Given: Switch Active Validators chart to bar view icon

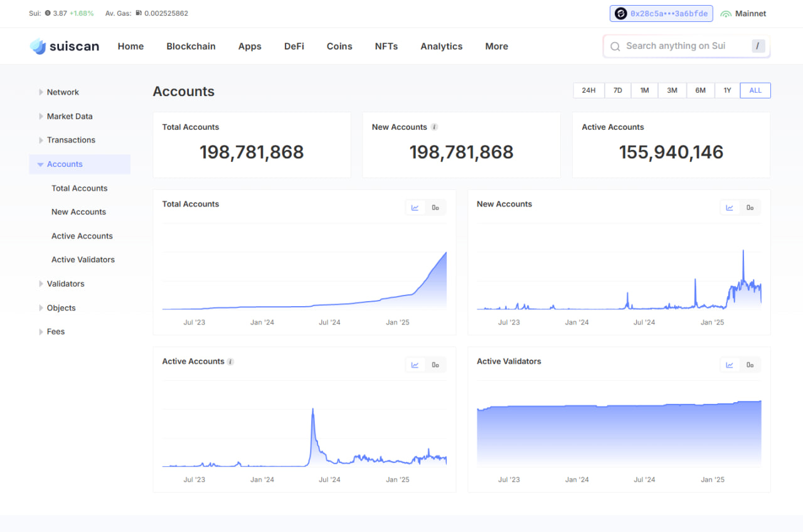Looking at the screenshot, I should click(750, 365).
